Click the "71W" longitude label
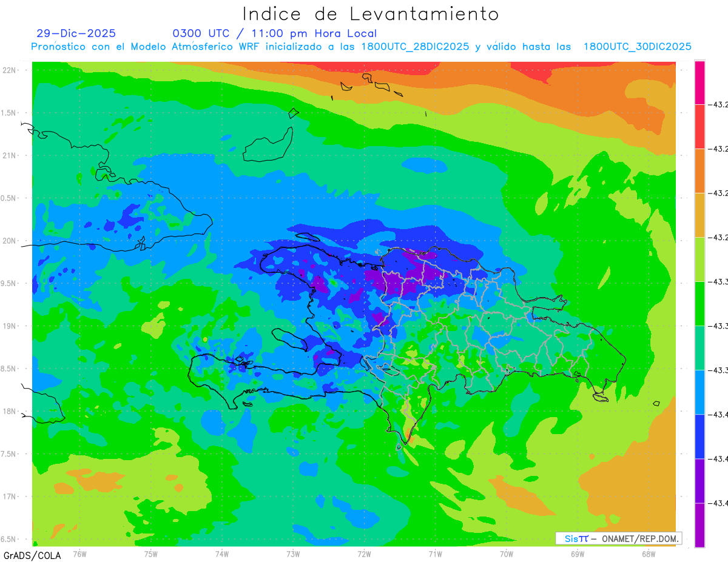Screen dimensions: 728x562 pos(435,554)
